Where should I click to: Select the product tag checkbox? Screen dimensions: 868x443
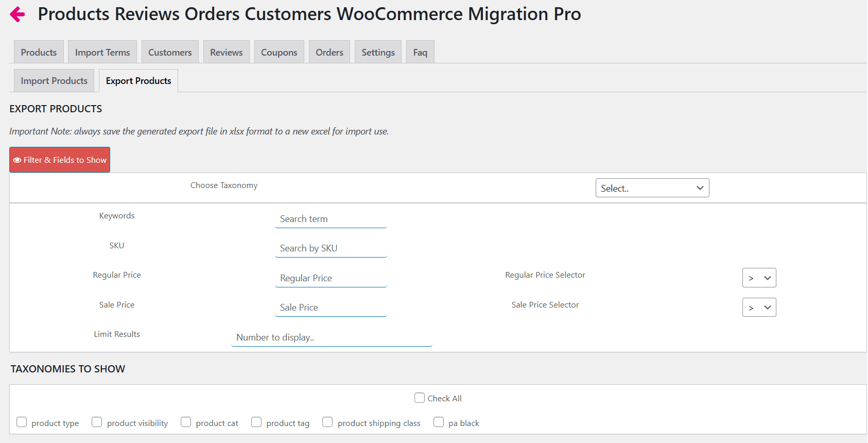pos(256,422)
